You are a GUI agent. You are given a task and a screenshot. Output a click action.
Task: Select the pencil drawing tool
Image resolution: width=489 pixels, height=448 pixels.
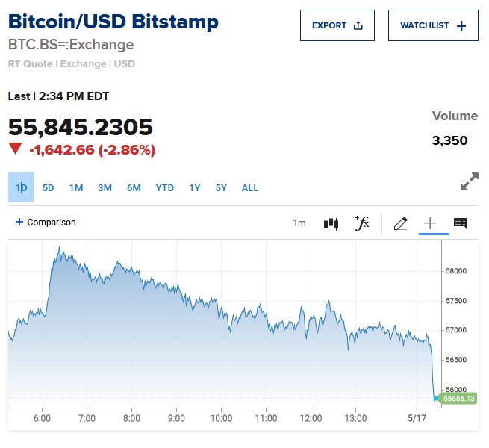[400, 223]
